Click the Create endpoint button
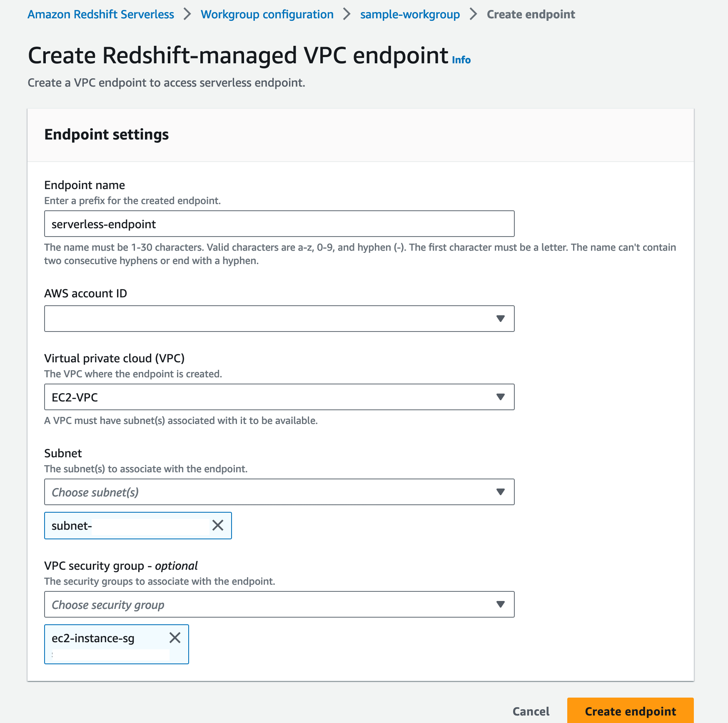Viewport: 728px width, 723px height. pyautogui.click(x=631, y=711)
